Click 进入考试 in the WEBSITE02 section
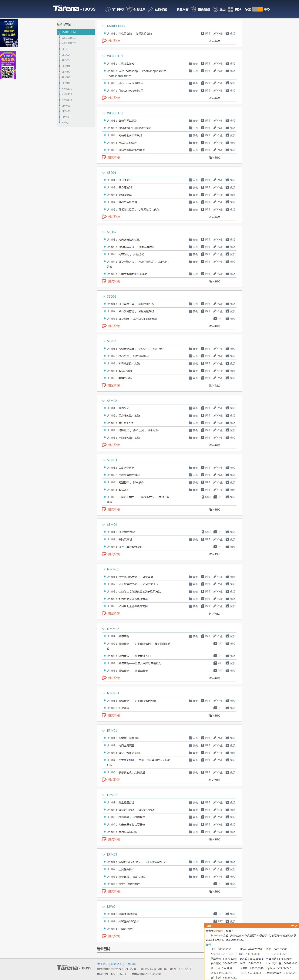This screenshot has width=299, height=980. point(215,157)
